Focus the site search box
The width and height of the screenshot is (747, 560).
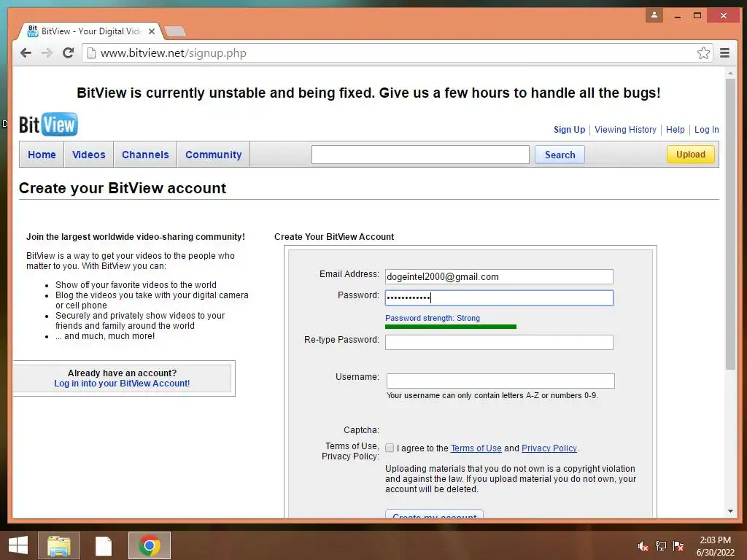[x=420, y=155]
